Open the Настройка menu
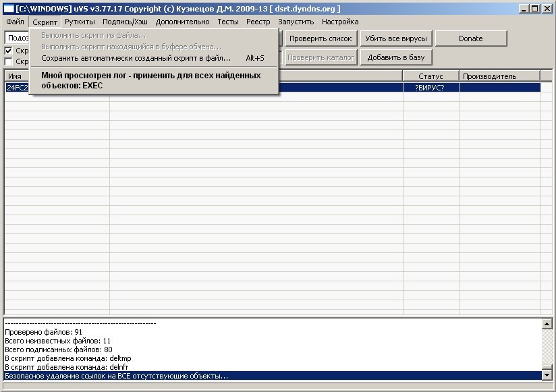This screenshot has width=556, height=392. [x=340, y=22]
